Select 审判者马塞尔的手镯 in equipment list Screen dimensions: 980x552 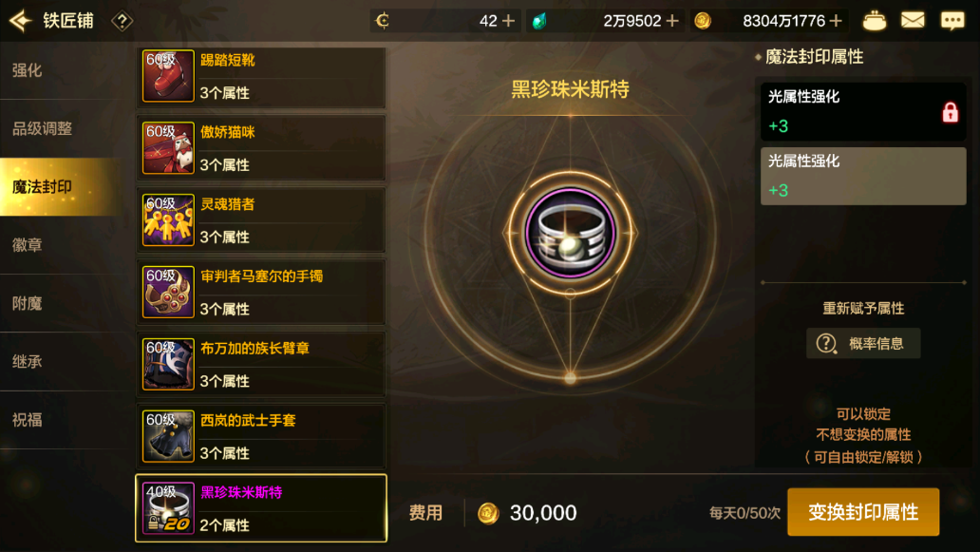(x=261, y=292)
